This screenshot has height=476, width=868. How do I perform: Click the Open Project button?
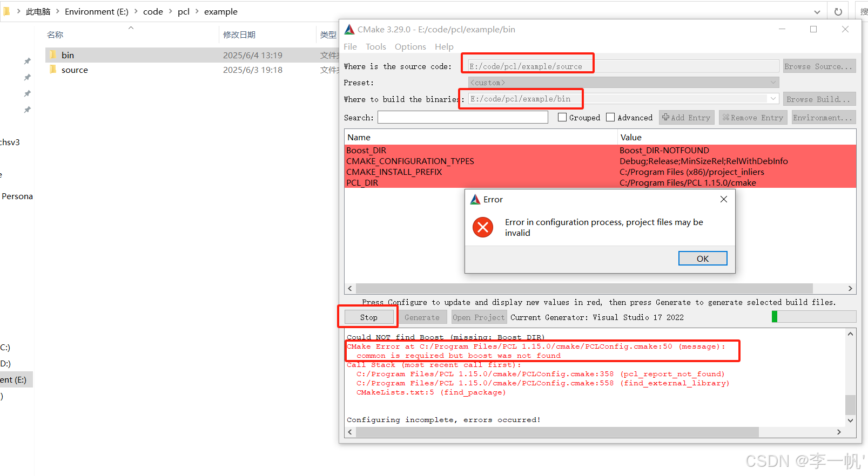(479, 317)
